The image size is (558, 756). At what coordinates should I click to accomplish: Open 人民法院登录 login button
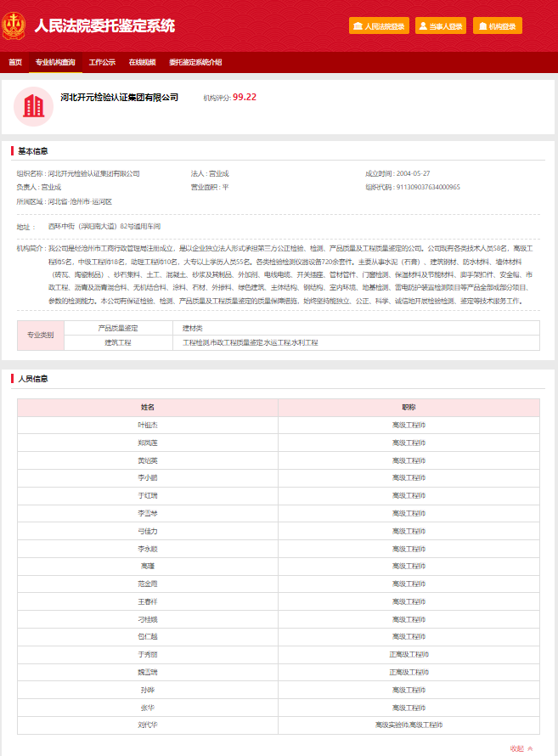379,26
